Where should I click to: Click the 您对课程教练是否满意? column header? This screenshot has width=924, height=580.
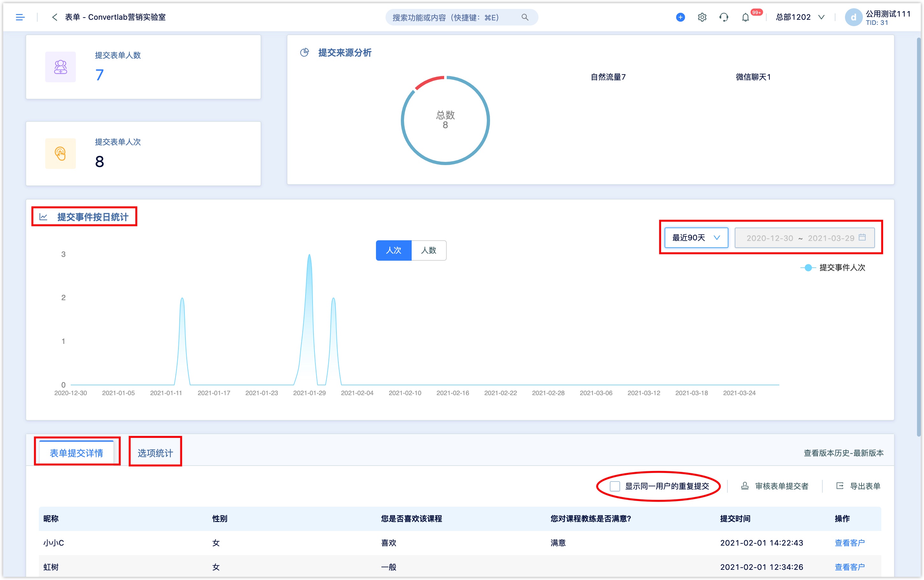(x=590, y=518)
